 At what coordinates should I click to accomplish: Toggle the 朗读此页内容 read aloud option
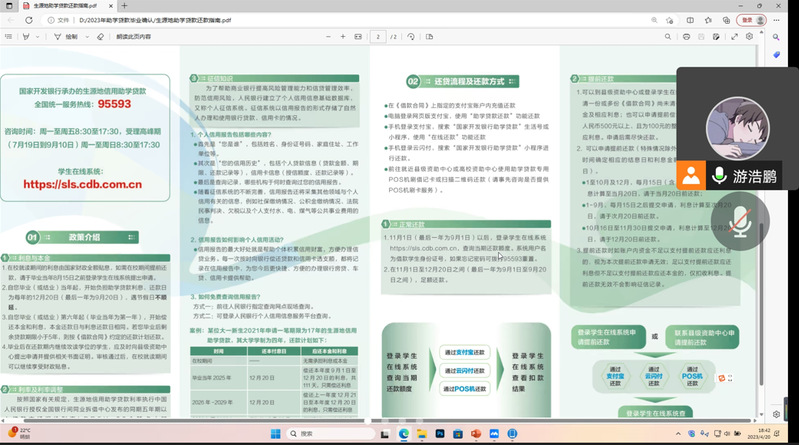(x=133, y=36)
